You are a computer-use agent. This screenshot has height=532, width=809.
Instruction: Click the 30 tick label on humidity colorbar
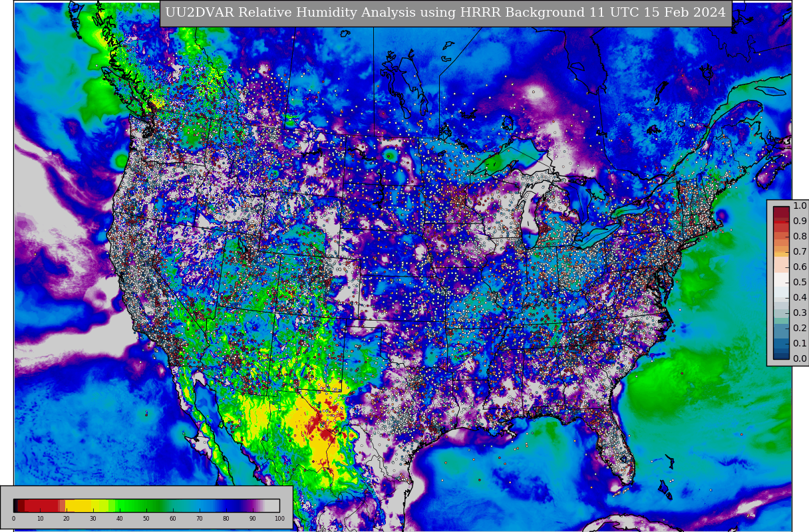pos(93,519)
